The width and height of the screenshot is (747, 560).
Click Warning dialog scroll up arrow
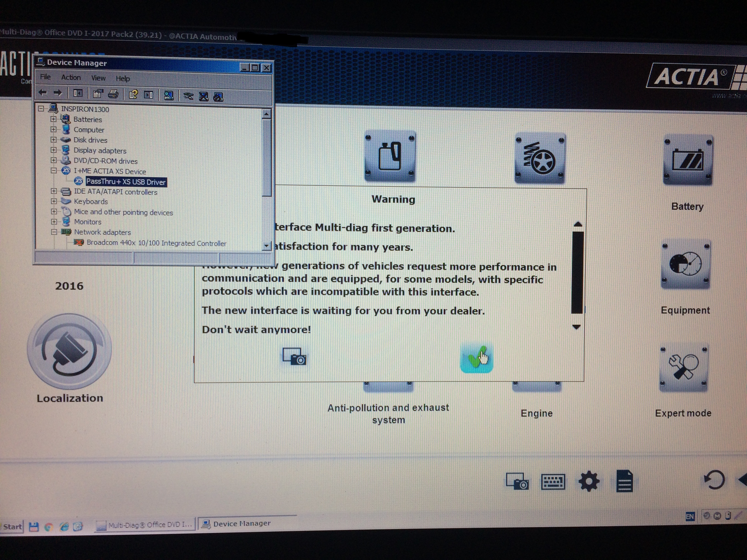pos(578,224)
